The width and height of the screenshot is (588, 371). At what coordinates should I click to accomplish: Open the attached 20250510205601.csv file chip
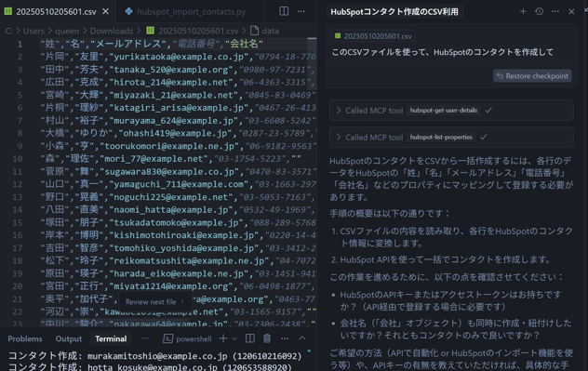tap(373, 36)
